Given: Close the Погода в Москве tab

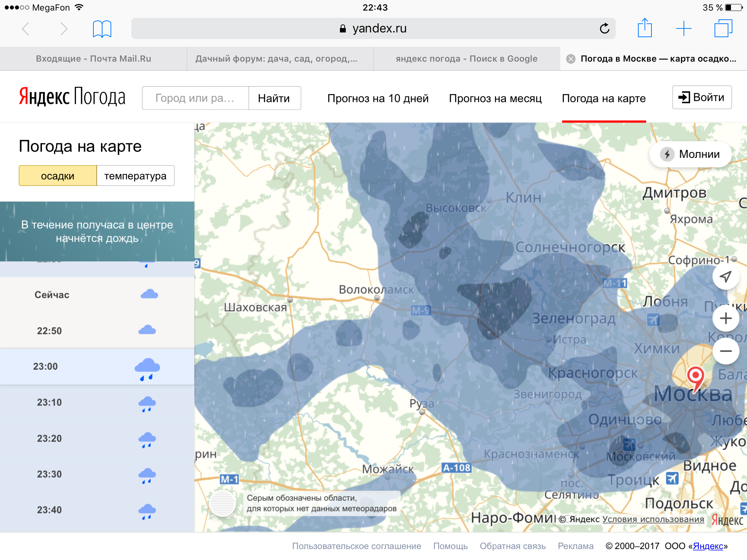Looking at the screenshot, I should (x=571, y=59).
